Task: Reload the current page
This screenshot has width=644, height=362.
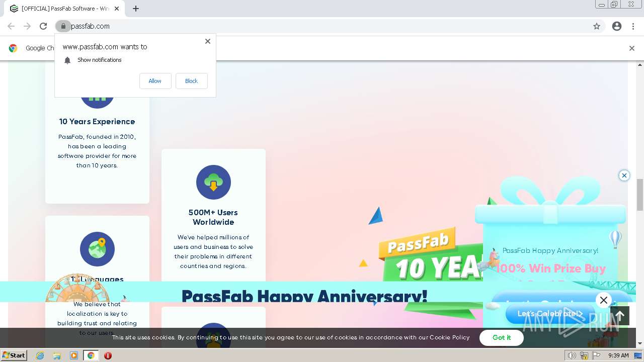Action: pyautogui.click(x=43, y=26)
